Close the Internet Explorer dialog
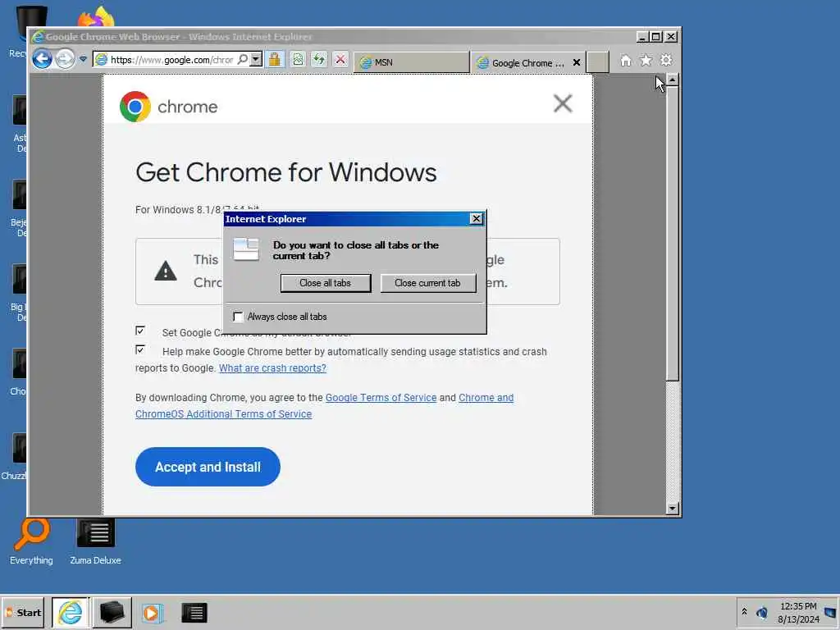Image resolution: width=840 pixels, height=630 pixels. click(x=477, y=218)
